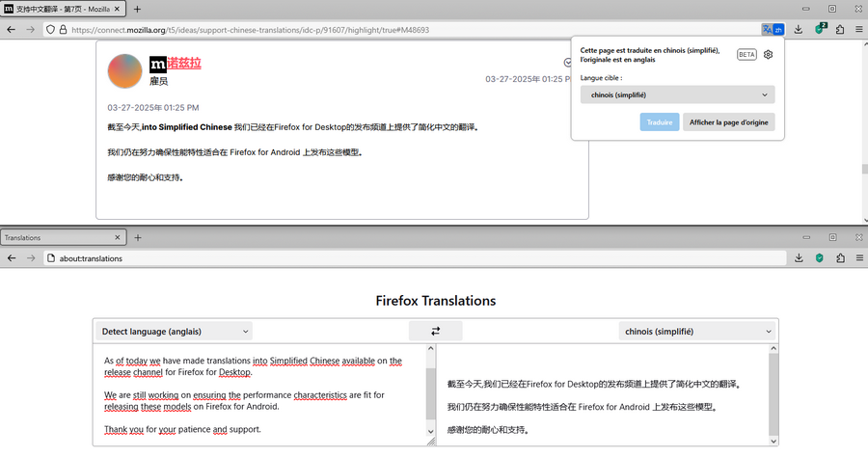
Task: Open a new tab in the Translations window
Action: tap(138, 237)
